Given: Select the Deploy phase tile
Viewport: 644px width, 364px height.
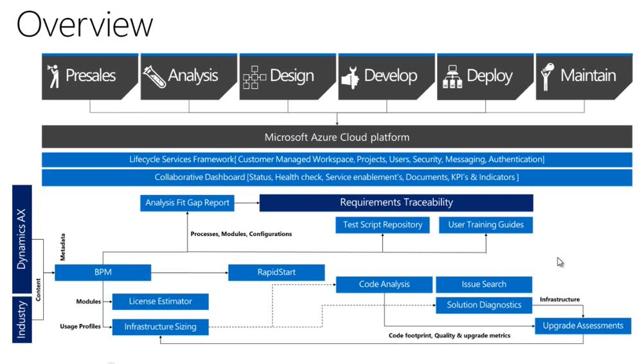Looking at the screenshot, I should 485,77.
